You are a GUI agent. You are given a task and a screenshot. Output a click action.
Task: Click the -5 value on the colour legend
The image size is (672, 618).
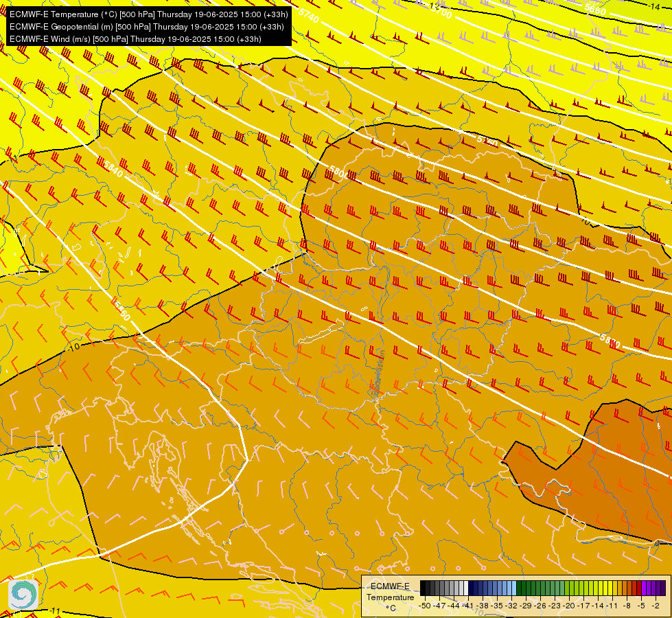point(641,606)
